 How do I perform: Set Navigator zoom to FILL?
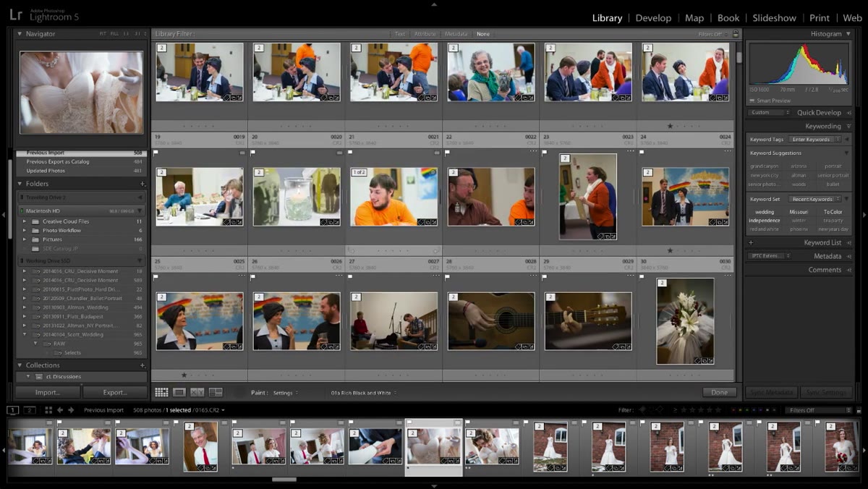click(x=114, y=34)
